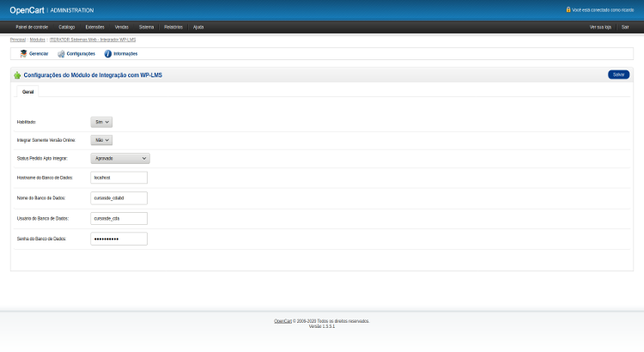
Task: Click the Gerenciar link text
Action: point(39,54)
